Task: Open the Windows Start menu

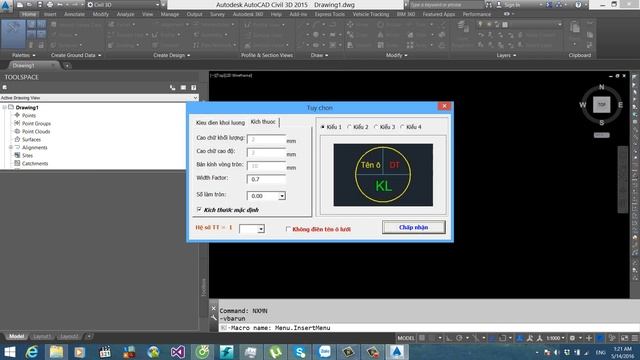Action: [x=9, y=352]
